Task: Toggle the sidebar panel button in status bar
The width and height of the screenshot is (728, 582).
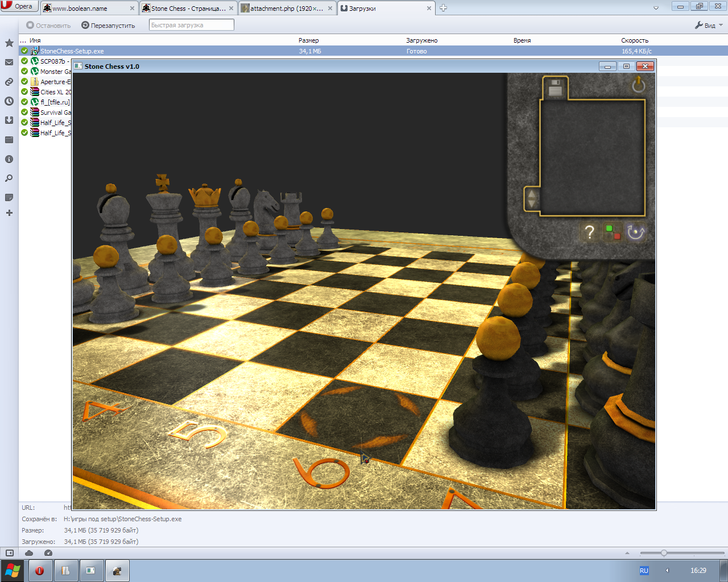Action: click(10, 553)
